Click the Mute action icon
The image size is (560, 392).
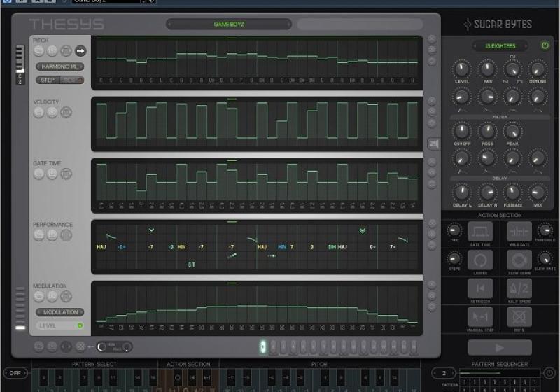pyautogui.click(x=519, y=317)
